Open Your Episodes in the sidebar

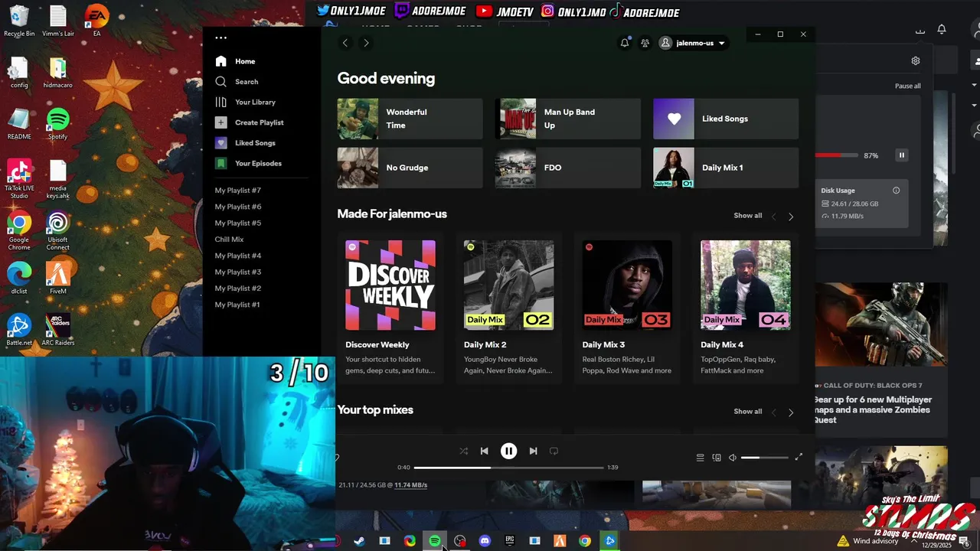(248, 163)
